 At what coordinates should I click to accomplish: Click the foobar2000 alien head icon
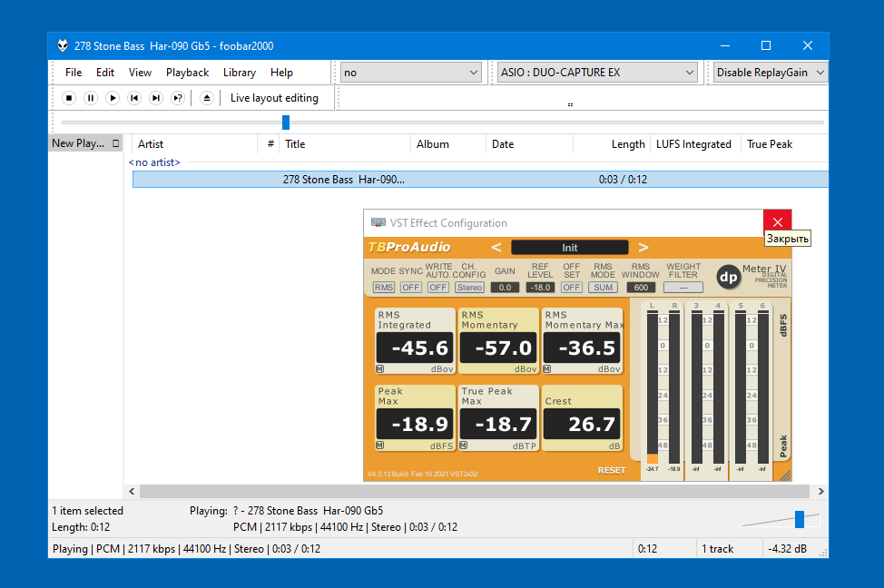click(63, 45)
